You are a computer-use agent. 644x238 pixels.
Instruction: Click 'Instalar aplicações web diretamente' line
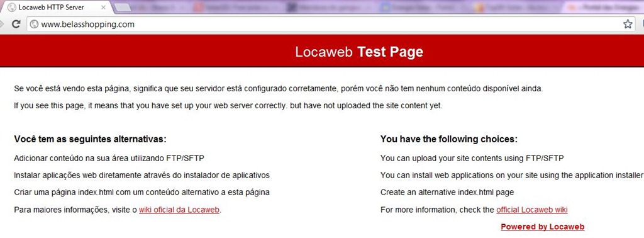point(142,175)
